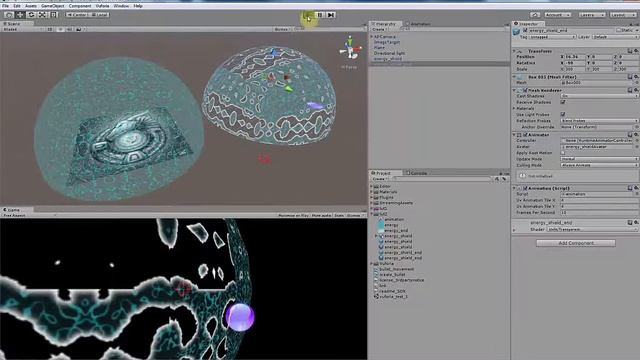
Task: Select ImageTarget in the Hierarchy
Action: click(x=387, y=42)
